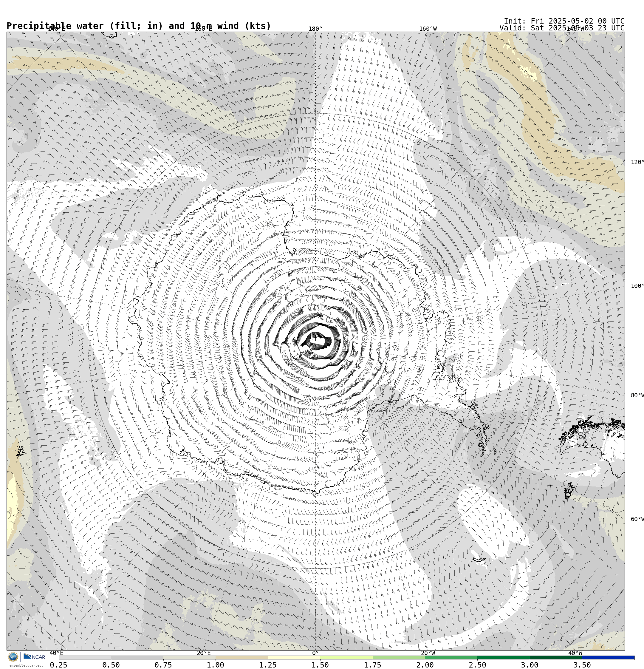Click the 2.50 colorbar tick label

pos(477,665)
